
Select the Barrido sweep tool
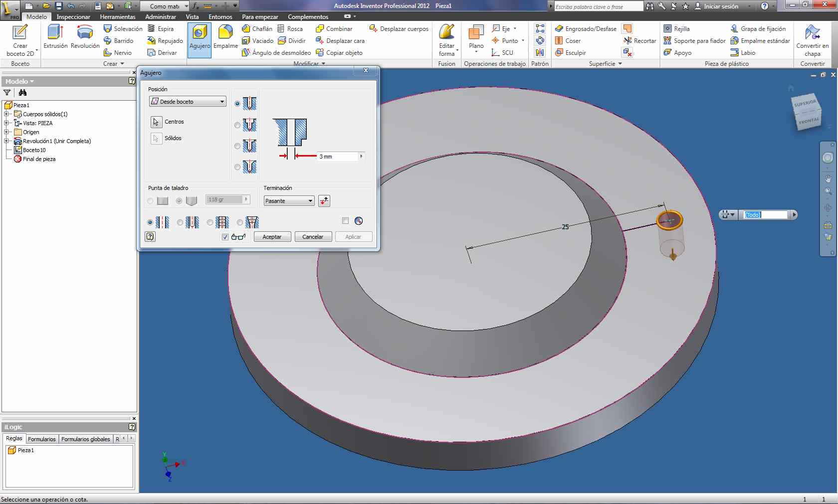coord(118,41)
